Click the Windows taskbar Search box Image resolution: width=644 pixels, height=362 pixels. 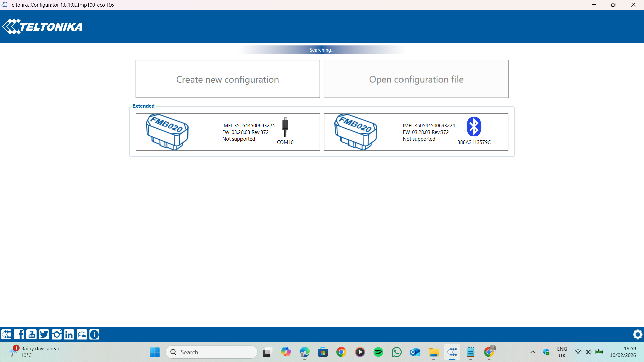[211, 352]
